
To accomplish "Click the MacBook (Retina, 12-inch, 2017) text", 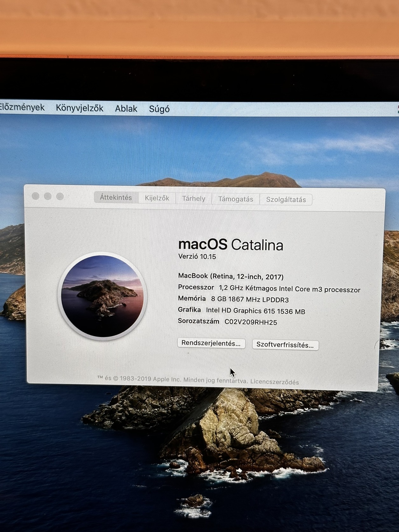I will 231,276.
